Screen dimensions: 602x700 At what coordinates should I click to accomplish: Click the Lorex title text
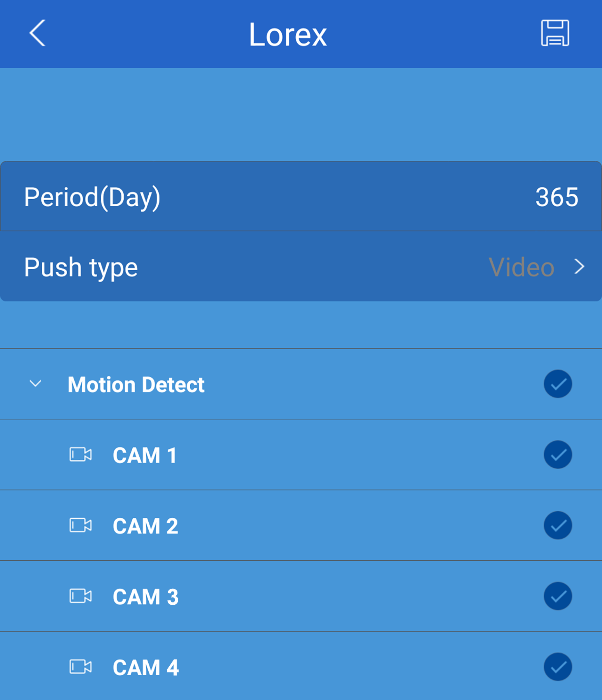tap(288, 35)
